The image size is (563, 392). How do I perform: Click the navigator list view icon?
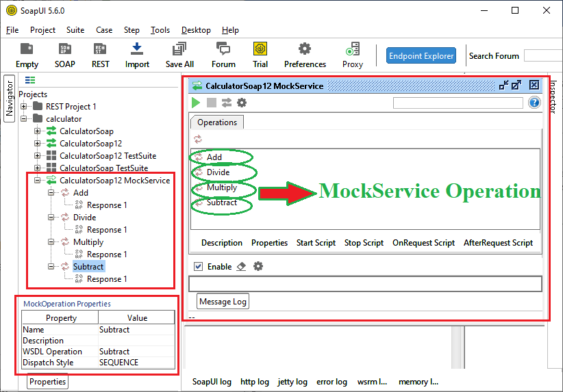tap(30, 80)
